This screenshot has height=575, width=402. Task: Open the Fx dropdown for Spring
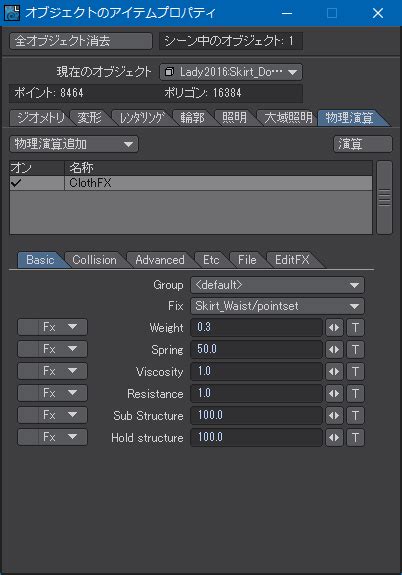click(x=52, y=349)
